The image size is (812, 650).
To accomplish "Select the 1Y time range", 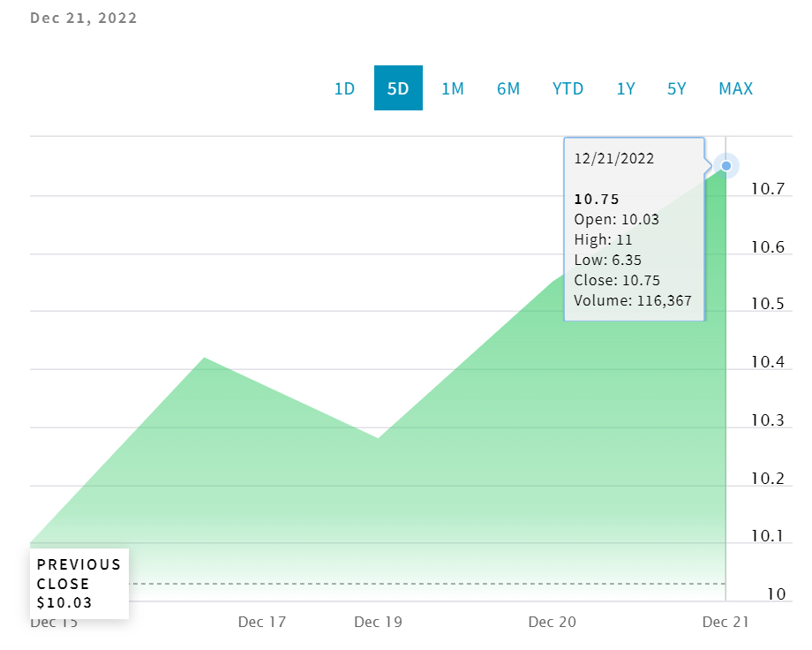I will (x=626, y=88).
